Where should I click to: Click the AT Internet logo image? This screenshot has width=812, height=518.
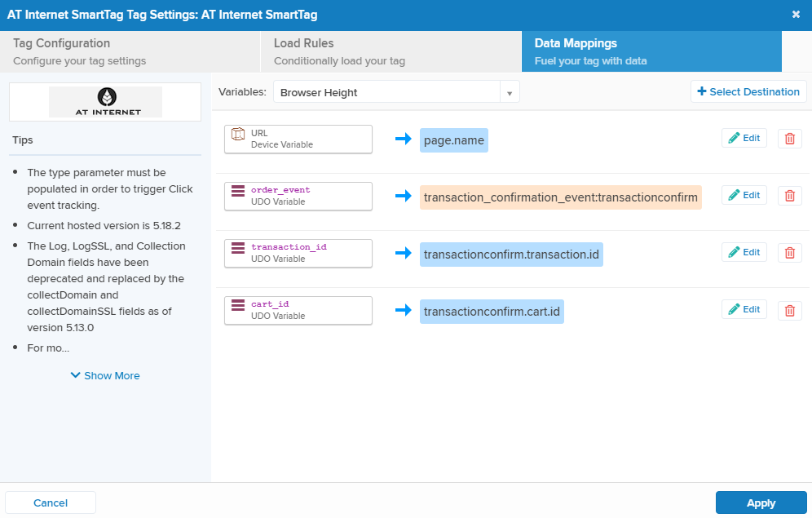[x=105, y=102]
